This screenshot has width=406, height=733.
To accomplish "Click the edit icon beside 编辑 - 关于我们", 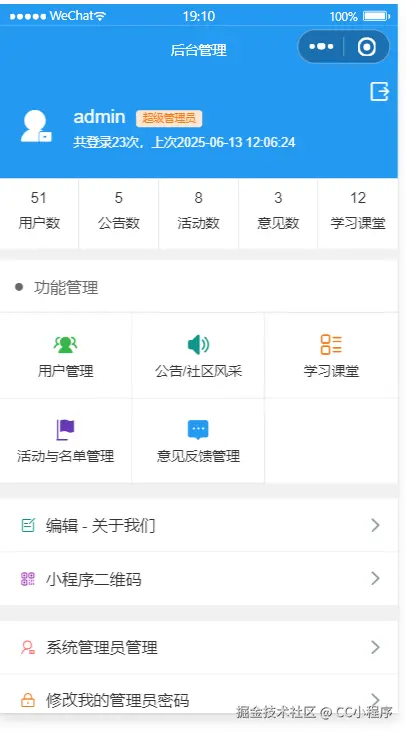I will pyautogui.click(x=28, y=525).
